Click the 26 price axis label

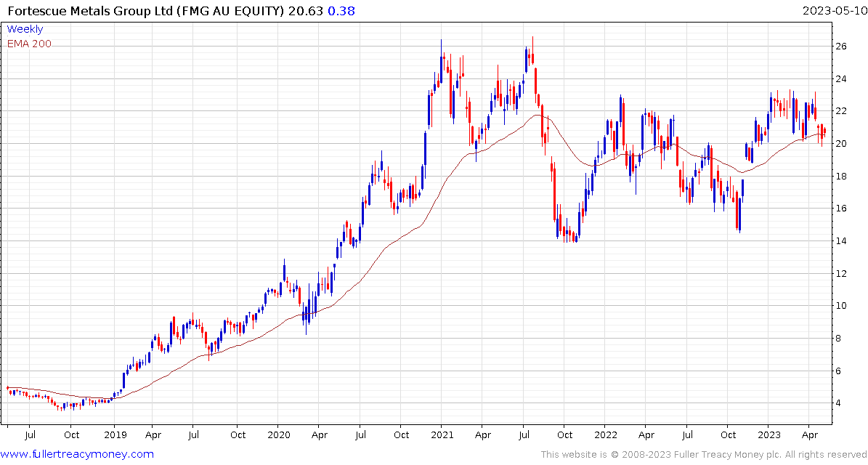(841, 46)
